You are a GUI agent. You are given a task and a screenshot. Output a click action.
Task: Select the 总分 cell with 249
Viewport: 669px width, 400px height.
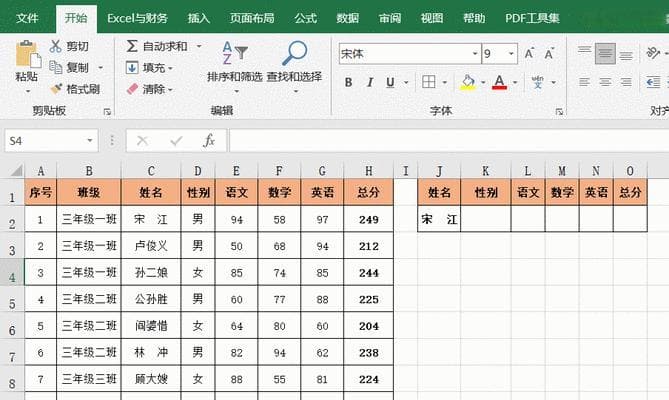pos(369,219)
